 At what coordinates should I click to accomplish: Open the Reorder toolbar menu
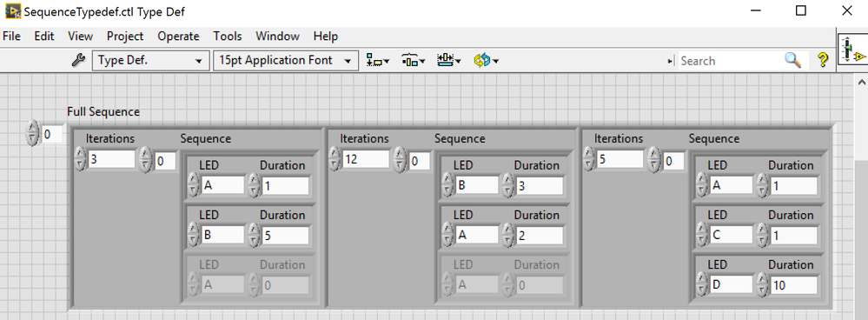[x=486, y=60]
